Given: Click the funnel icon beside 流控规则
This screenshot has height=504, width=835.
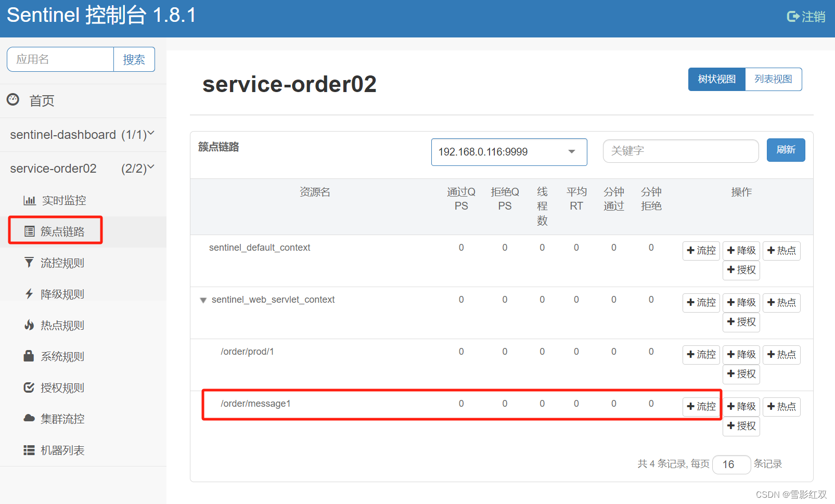Looking at the screenshot, I should (x=29, y=262).
